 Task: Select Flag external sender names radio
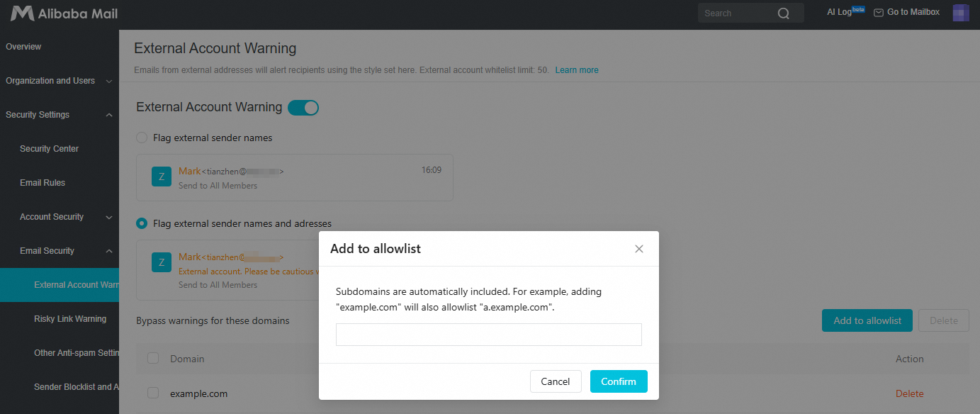tap(142, 138)
